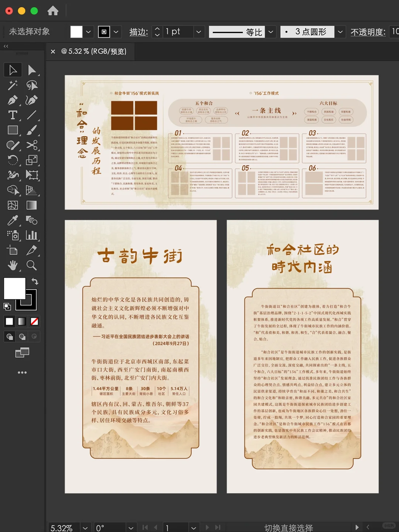Select the Paintbrush tool

(x=32, y=130)
